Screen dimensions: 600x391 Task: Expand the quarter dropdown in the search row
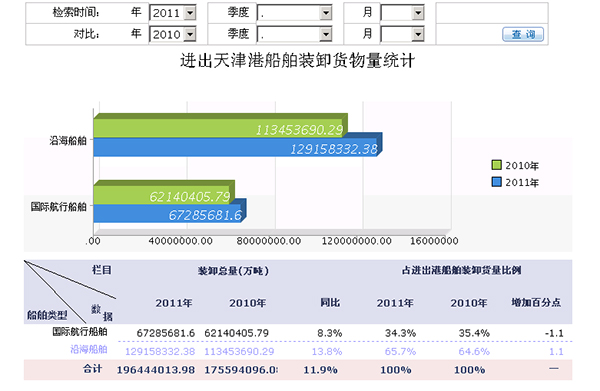click(294, 13)
